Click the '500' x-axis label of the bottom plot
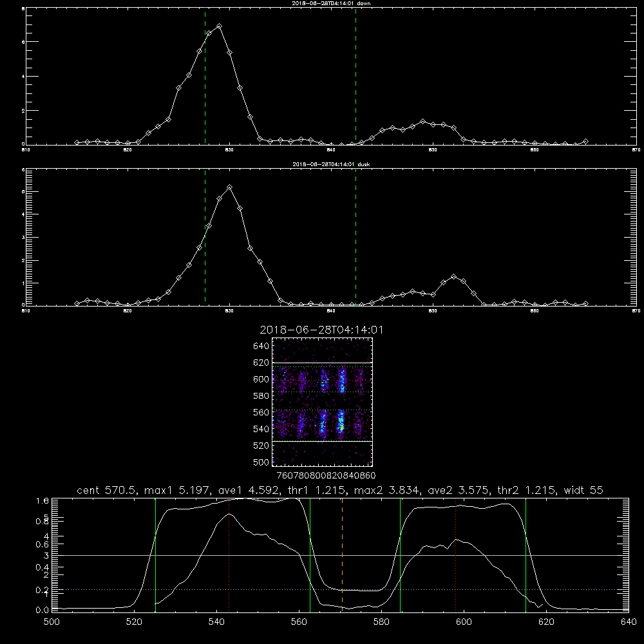 pyautogui.click(x=52, y=622)
